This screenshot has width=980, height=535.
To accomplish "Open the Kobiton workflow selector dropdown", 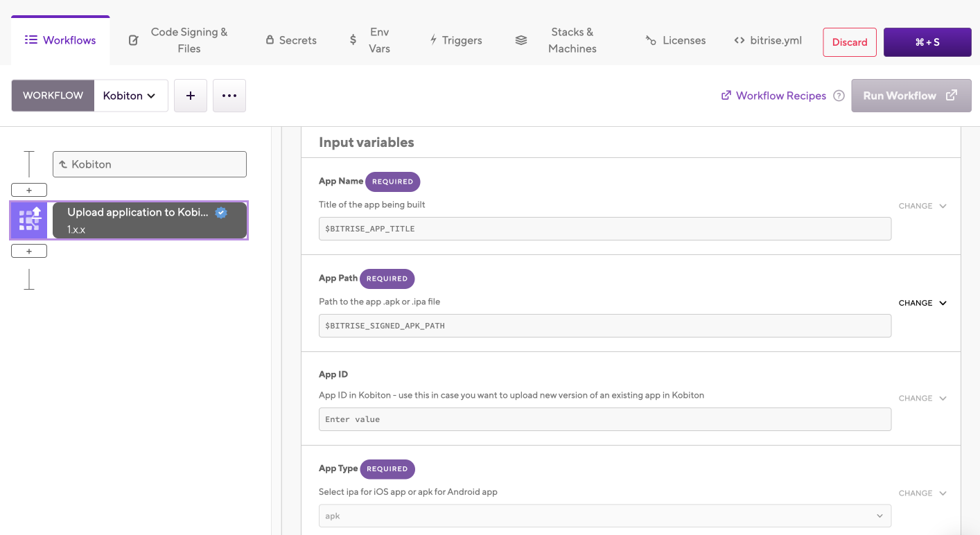I will 131,96.
